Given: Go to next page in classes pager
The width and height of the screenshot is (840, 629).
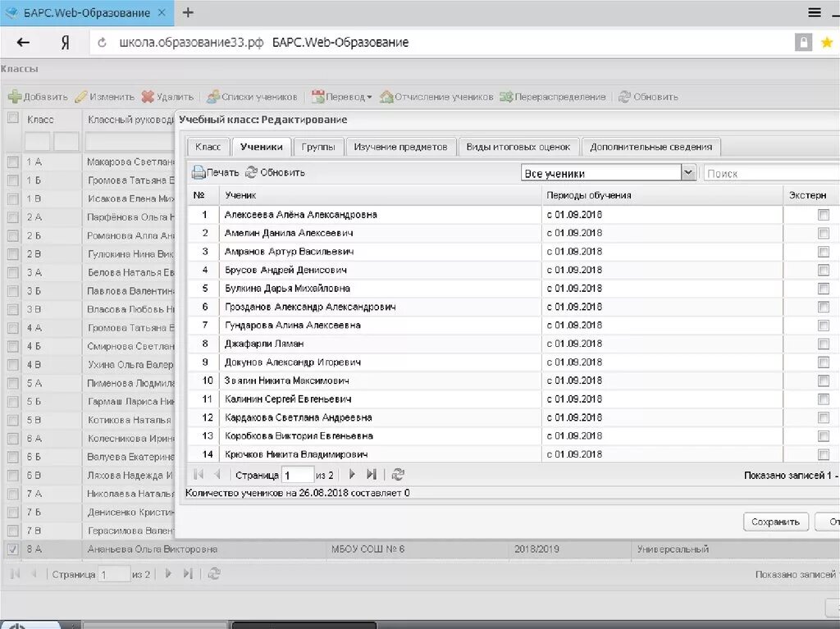Looking at the screenshot, I should pyautogui.click(x=168, y=574).
